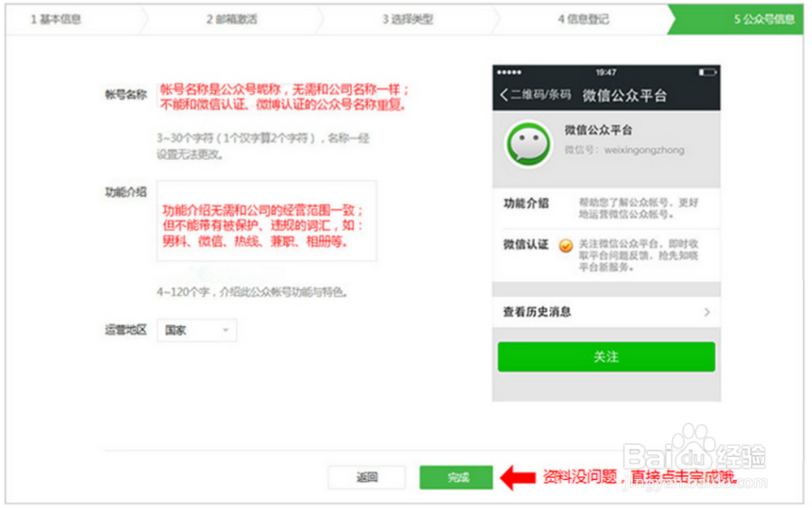The height and width of the screenshot is (510, 812).
Task: Select step 5 公众号信息
Action: tap(737, 19)
